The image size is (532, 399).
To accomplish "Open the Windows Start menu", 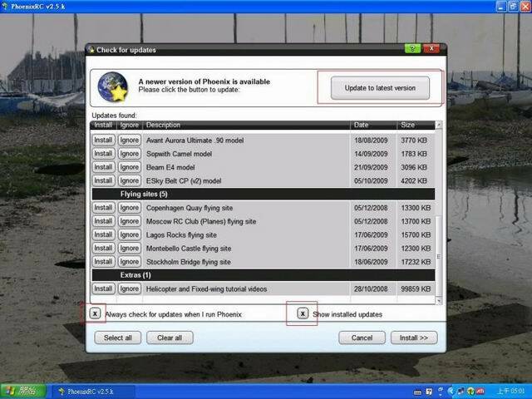I will click(x=23, y=392).
